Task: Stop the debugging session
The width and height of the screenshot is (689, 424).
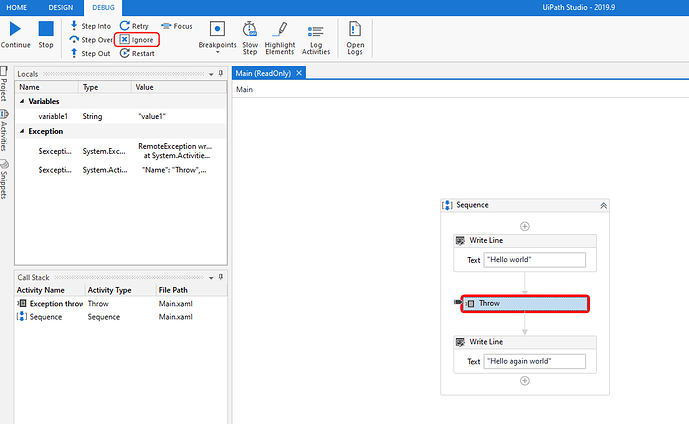Action: tap(46, 35)
